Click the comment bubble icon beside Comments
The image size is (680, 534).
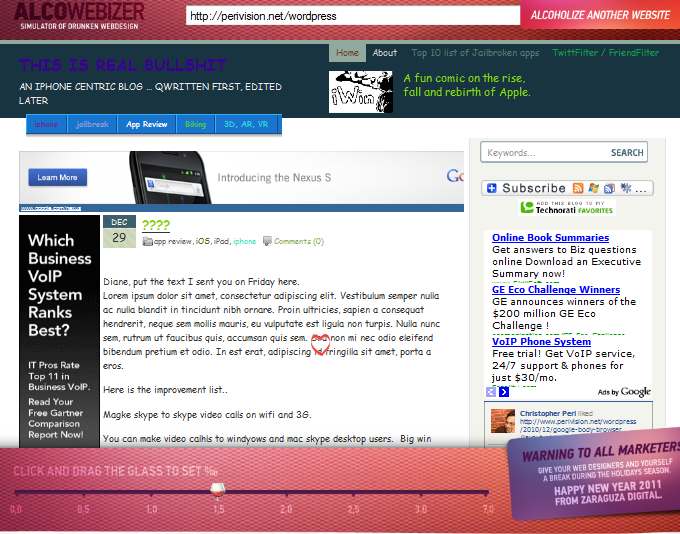(x=267, y=241)
